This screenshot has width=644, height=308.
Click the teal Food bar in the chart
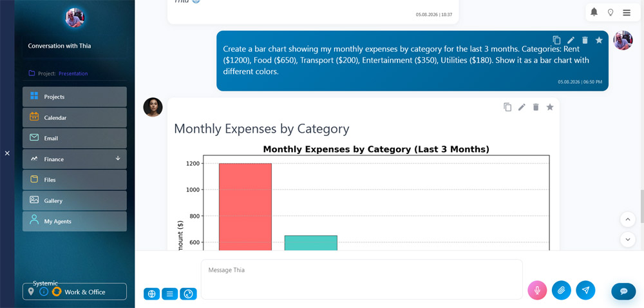(x=311, y=243)
